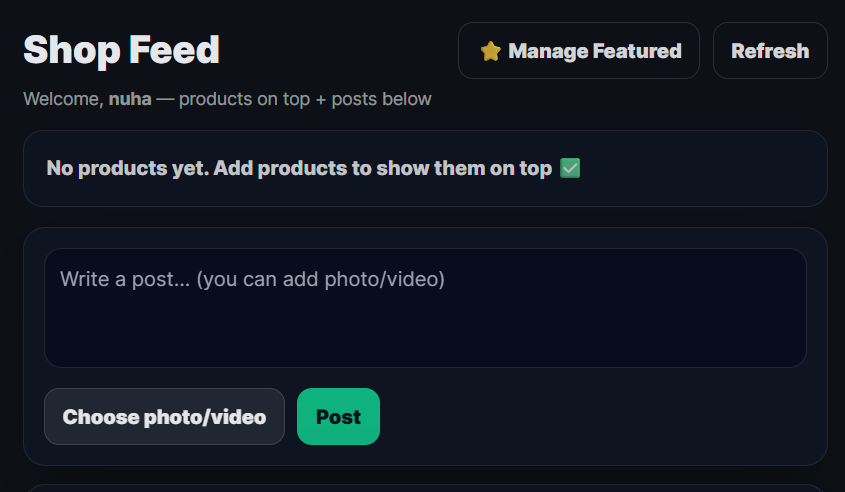Click the partially visible card at bottom

[425, 488]
